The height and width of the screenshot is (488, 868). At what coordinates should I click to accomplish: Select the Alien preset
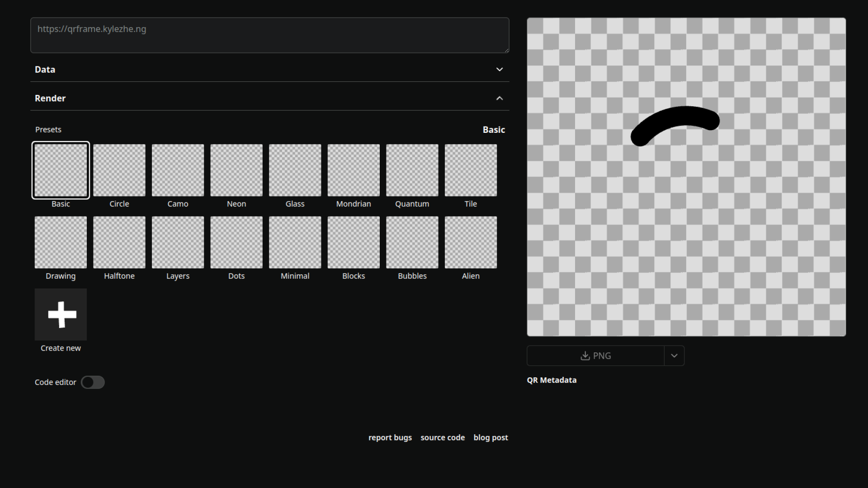[x=471, y=242]
